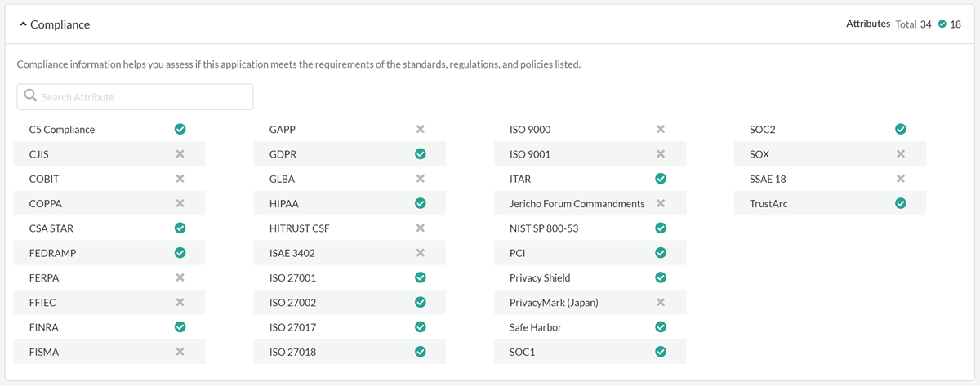The image size is (980, 386).
Task: Click the Attributes total summary label
Action: (x=867, y=24)
